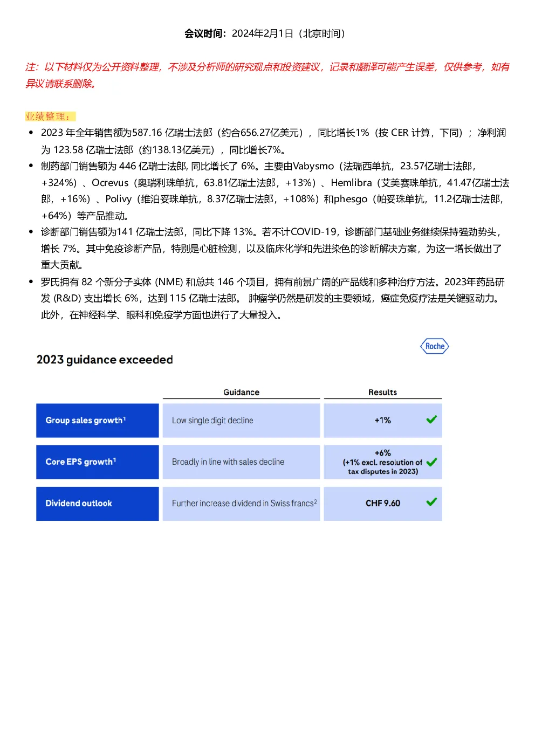This screenshot has width=535, height=756.
Task: Click the 'CHF 9.60' result value
Action: 383,503
